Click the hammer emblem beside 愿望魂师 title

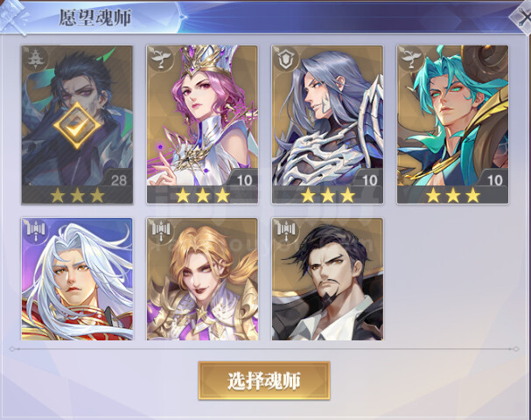coord(14,17)
